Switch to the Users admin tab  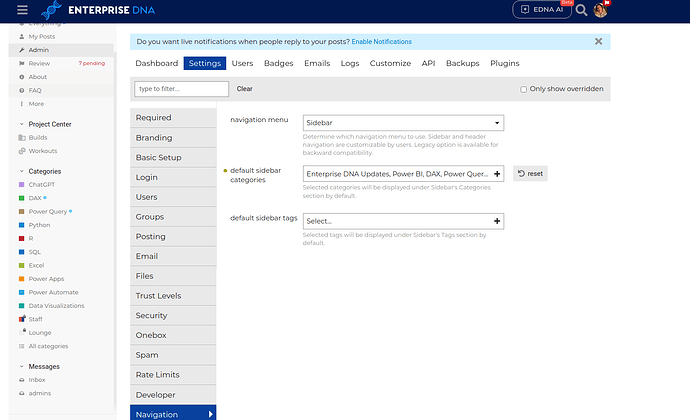click(242, 63)
